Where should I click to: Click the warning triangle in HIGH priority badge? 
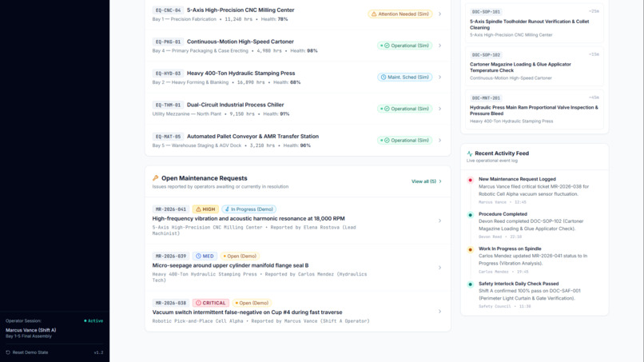click(198, 209)
